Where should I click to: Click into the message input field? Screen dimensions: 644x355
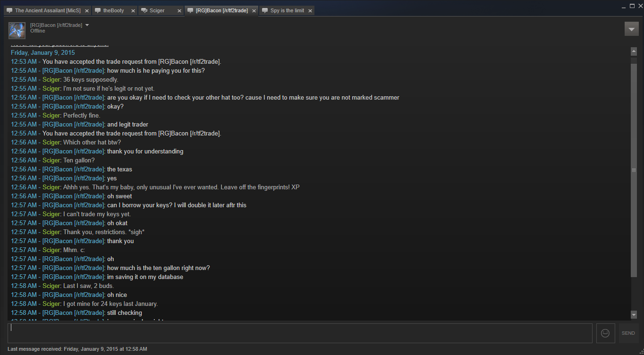(x=300, y=333)
